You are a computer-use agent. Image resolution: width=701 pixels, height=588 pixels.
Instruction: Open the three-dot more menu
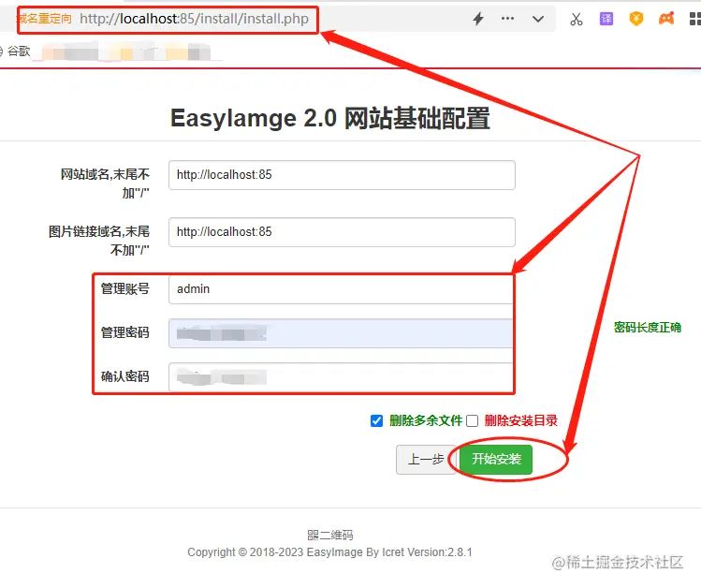(x=507, y=19)
